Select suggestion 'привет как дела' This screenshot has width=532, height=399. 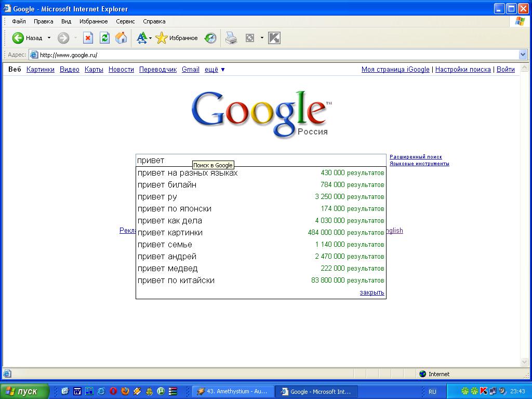[261, 220]
